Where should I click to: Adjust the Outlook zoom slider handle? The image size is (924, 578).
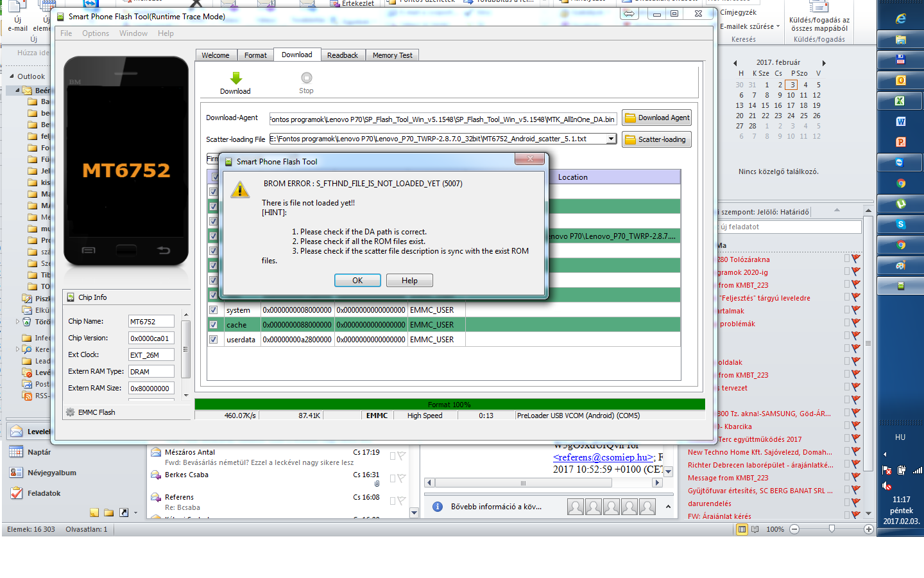(x=832, y=529)
